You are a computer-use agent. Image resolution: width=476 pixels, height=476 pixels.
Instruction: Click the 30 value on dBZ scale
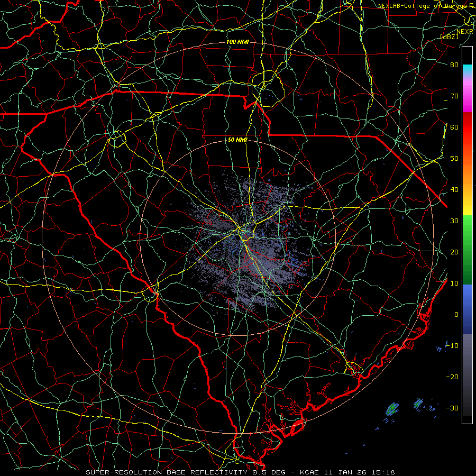454,221
